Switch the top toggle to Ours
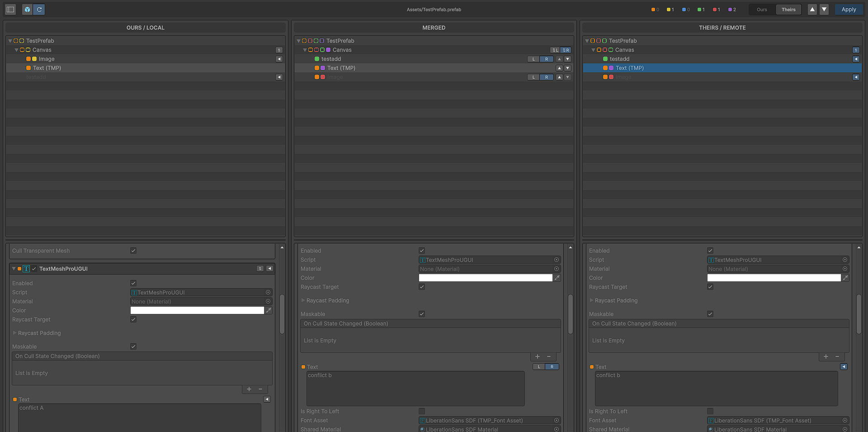Image resolution: width=868 pixels, height=432 pixels. coord(762,9)
